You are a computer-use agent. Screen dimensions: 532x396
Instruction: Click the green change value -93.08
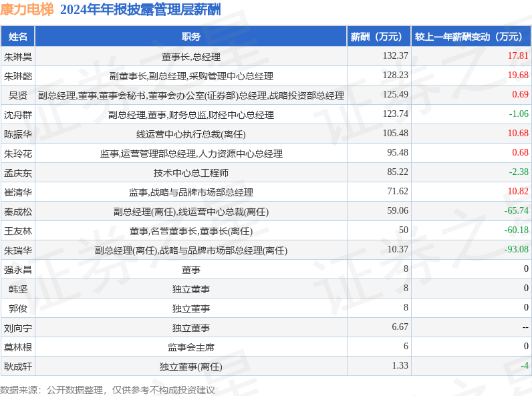coord(517,249)
